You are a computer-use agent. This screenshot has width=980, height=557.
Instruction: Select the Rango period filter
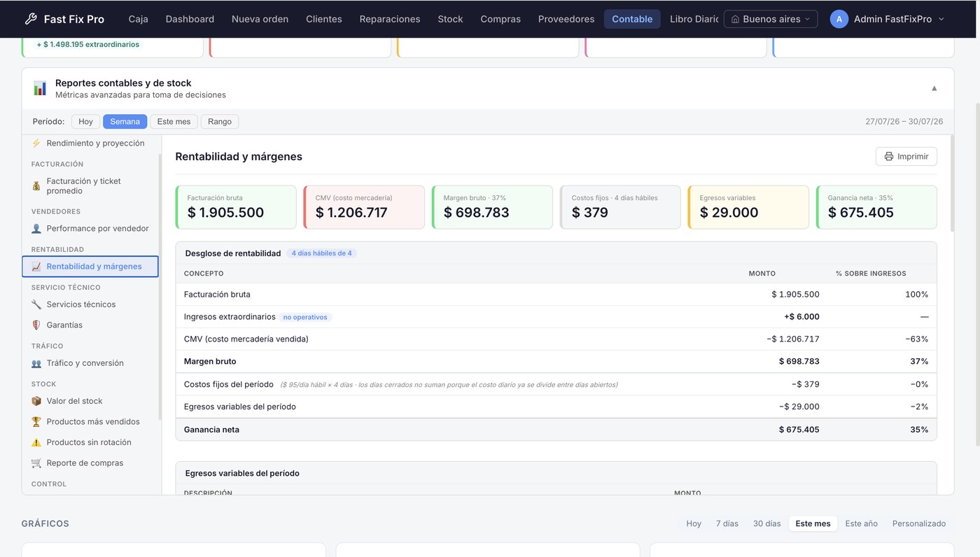pos(220,122)
